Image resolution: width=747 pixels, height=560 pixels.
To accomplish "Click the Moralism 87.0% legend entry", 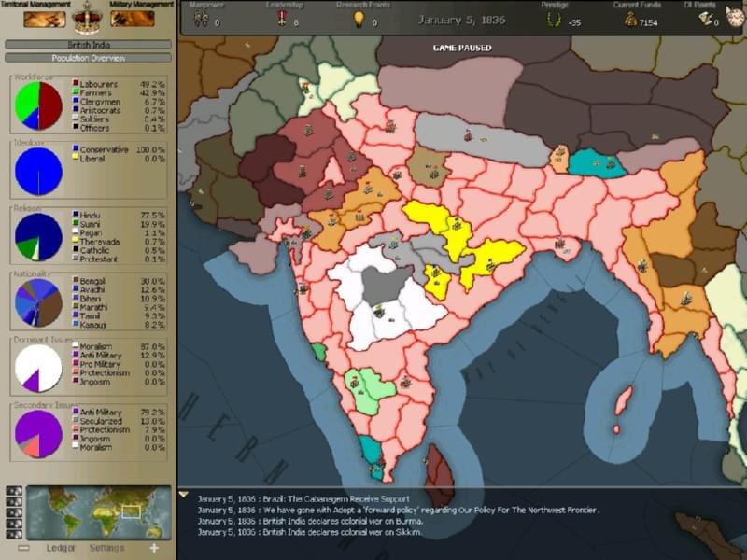I will (x=119, y=346).
